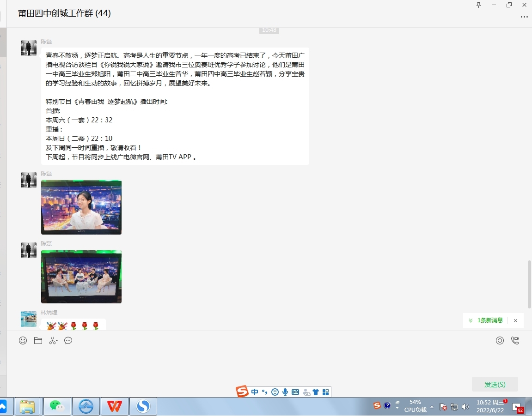532x416 pixels.
Task: Activate Sogou voice input microphone
Action: (x=285, y=392)
